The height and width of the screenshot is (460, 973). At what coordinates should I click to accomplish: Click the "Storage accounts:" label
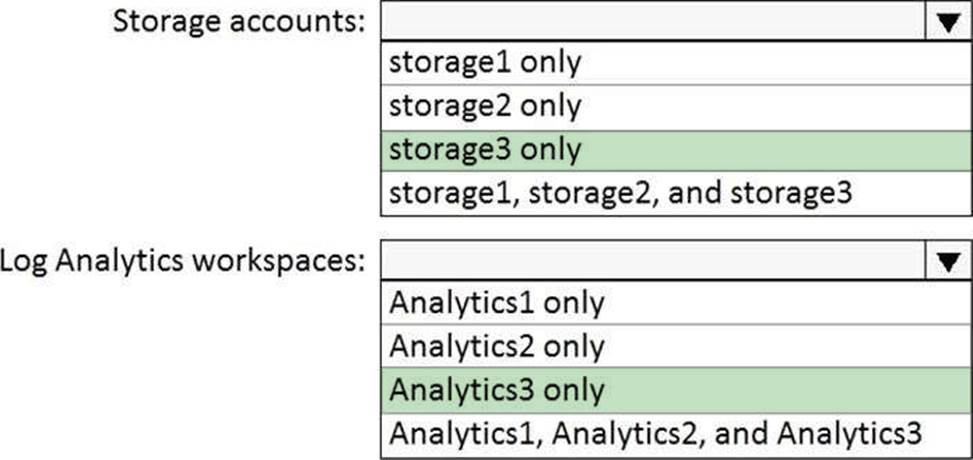tap(238, 21)
